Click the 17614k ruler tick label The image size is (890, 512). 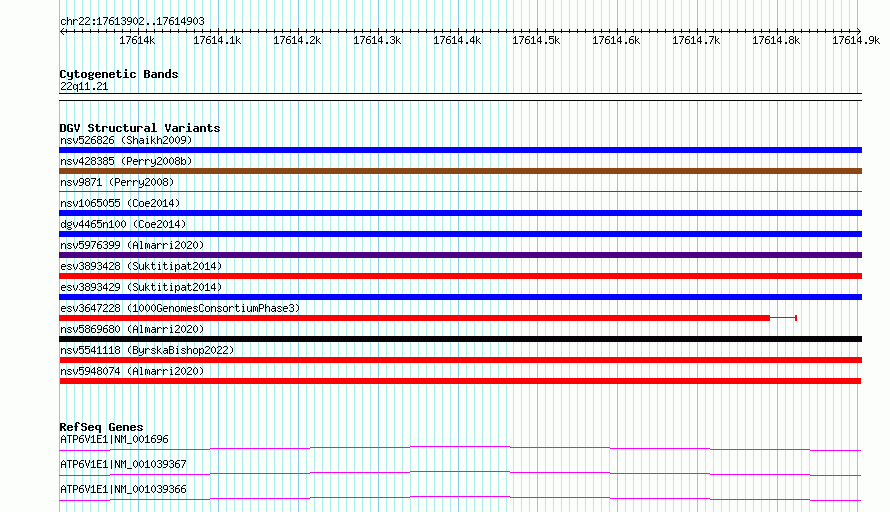coord(137,40)
